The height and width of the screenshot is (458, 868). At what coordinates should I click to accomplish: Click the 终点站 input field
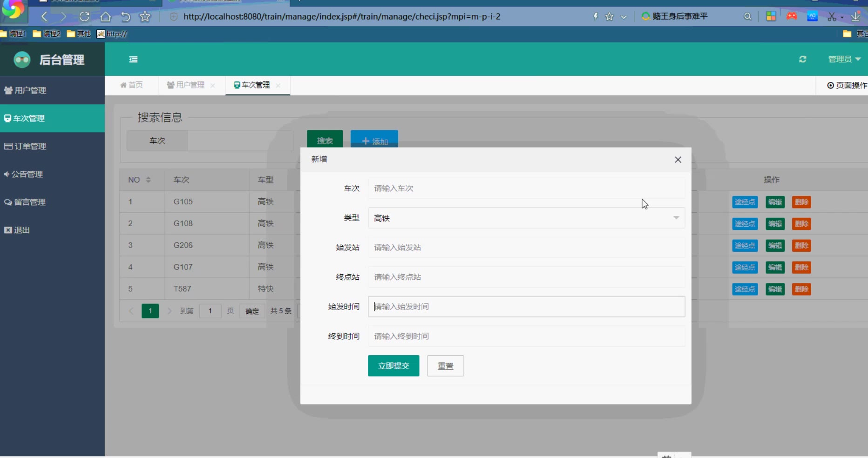click(x=526, y=277)
